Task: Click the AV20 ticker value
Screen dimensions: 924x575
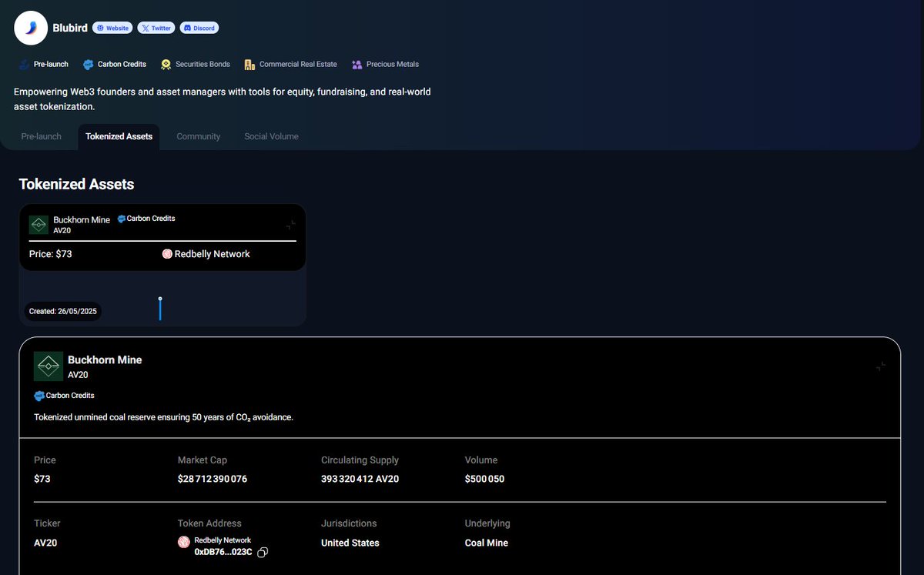Action: click(x=45, y=543)
